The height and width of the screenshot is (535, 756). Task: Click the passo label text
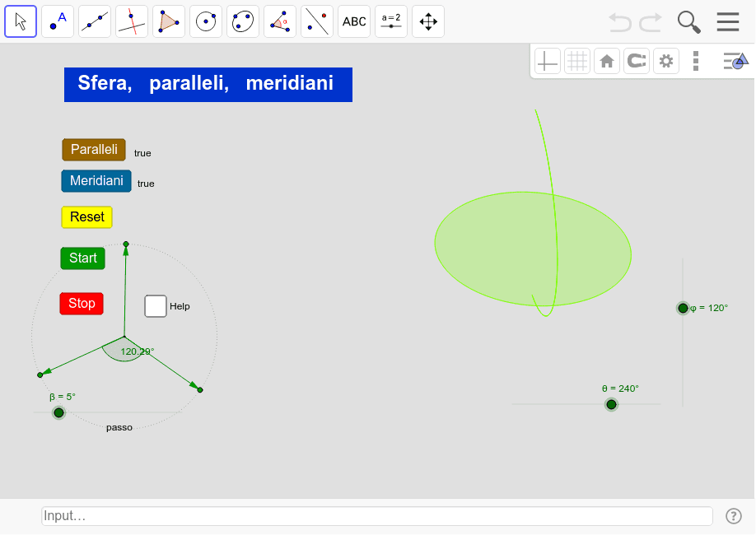(x=119, y=427)
